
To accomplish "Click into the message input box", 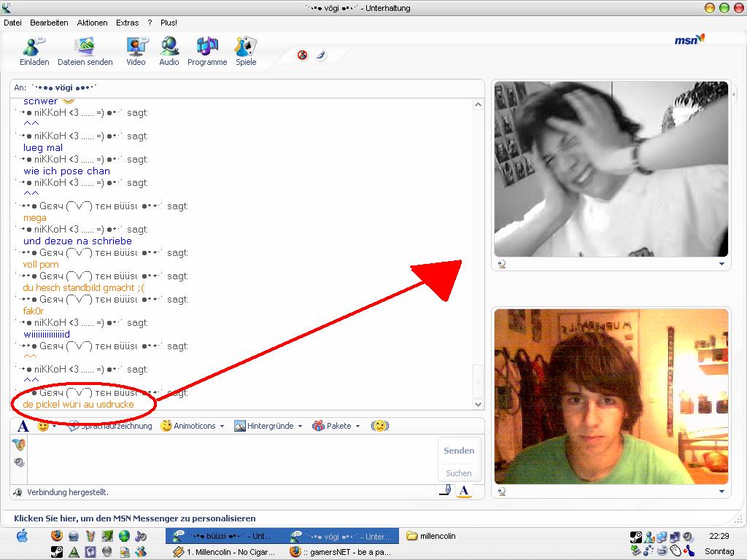I will (x=233, y=459).
